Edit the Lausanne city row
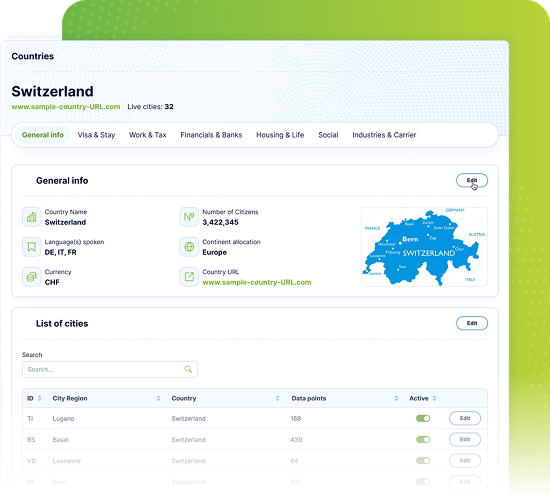Image resolution: width=550 pixels, height=497 pixels. coord(465,461)
